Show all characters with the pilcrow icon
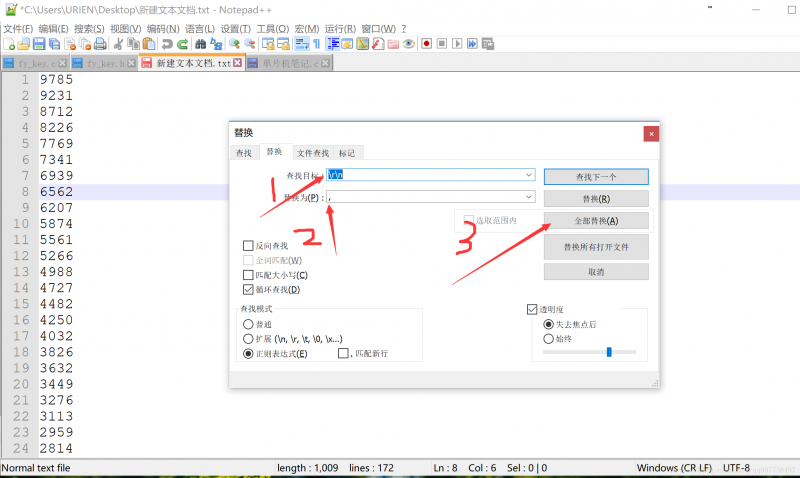This screenshot has height=478, width=800. click(316, 44)
